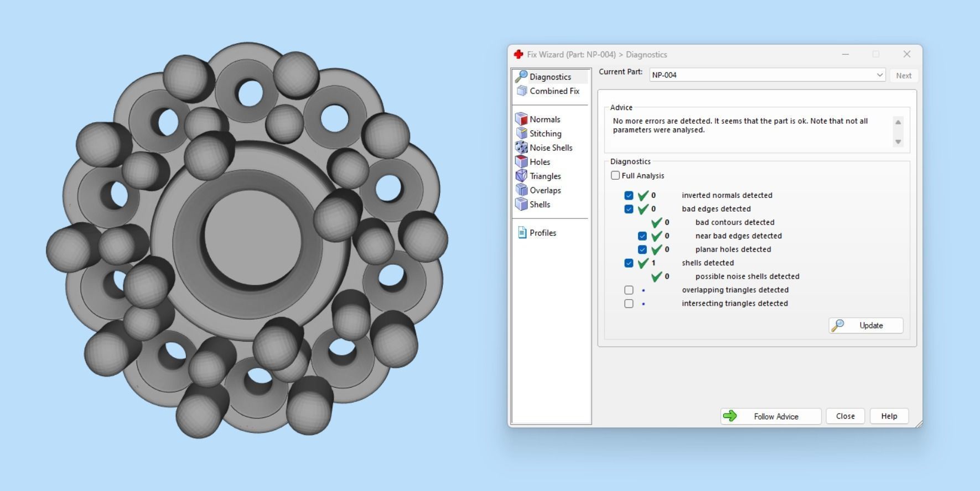The width and height of the screenshot is (980, 491).
Task: Click the Noise Shells icon
Action: pyautogui.click(x=521, y=147)
